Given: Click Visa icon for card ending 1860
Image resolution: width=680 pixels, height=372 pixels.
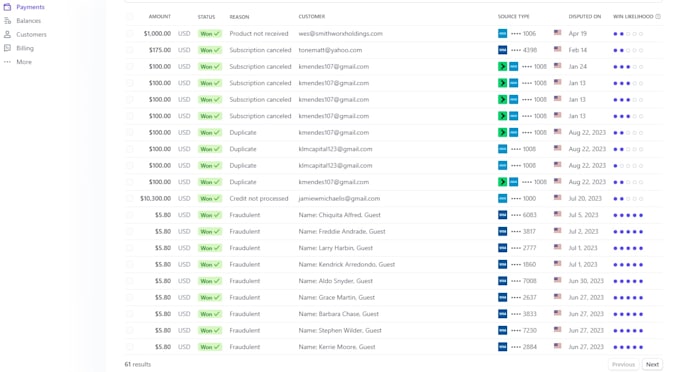Looking at the screenshot, I should (x=502, y=264).
